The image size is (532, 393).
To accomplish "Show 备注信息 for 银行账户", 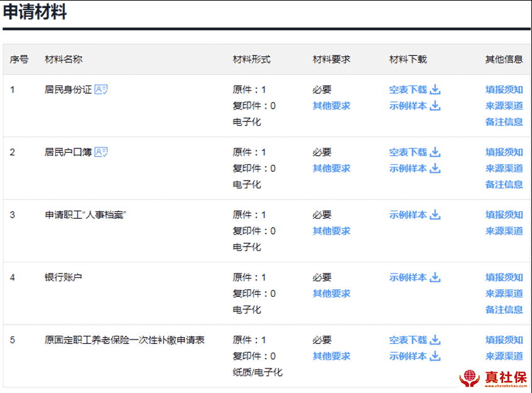I will (x=504, y=309).
